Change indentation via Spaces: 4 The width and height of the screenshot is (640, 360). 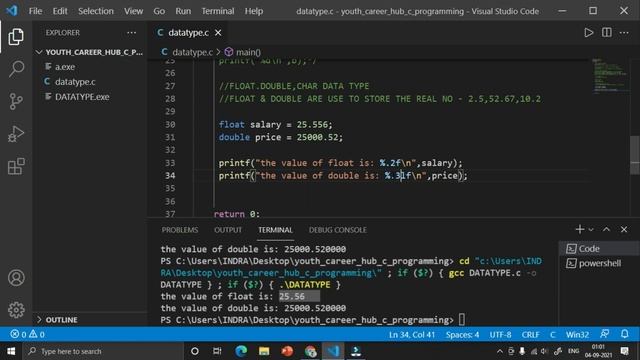click(462, 335)
